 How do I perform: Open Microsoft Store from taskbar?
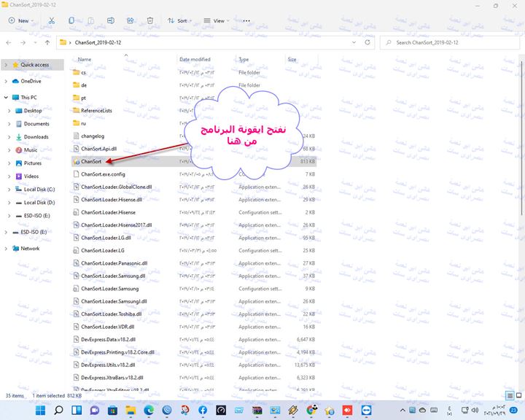pyautogui.click(x=112, y=411)
